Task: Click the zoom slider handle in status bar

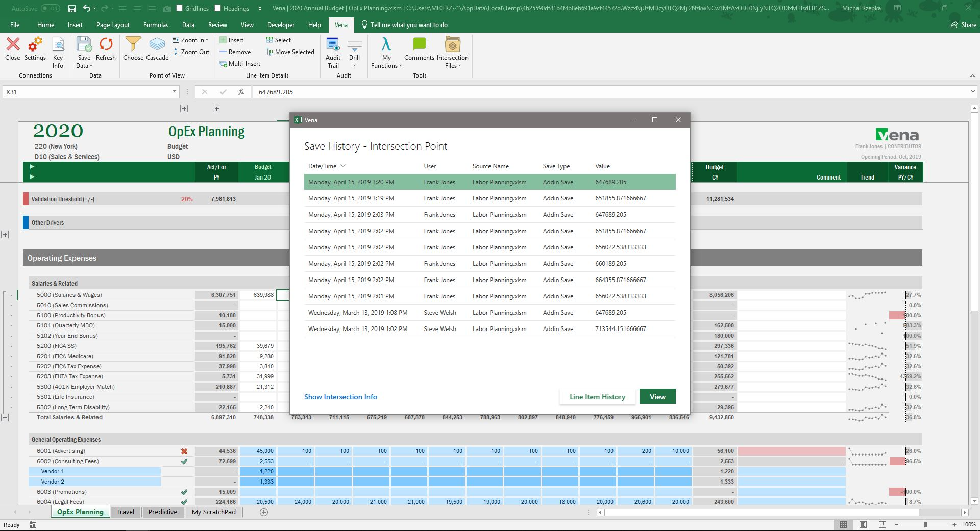Action: click(925, 524)
